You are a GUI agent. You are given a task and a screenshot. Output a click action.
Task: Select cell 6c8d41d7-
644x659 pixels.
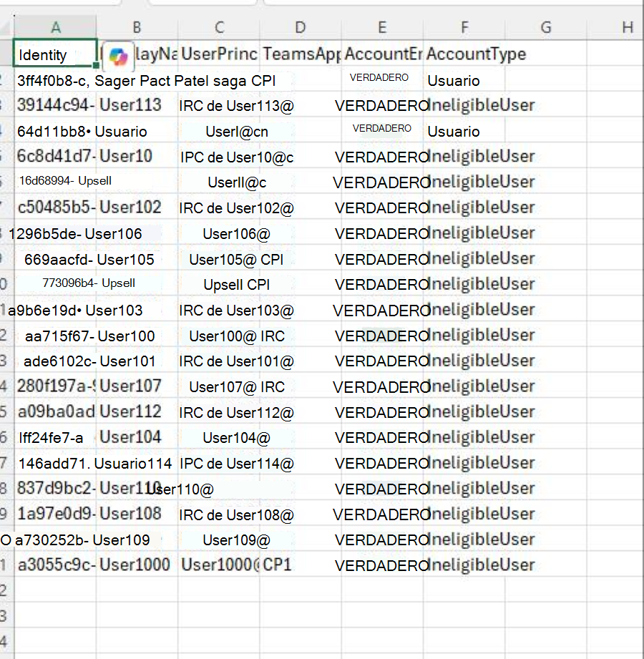(56, 156)
